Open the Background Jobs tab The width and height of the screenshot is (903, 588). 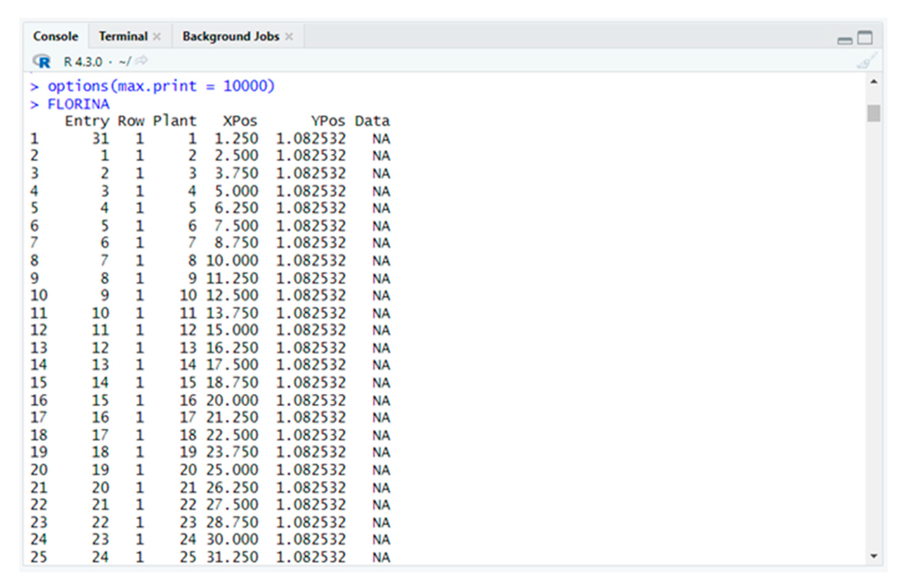(230, 37)
